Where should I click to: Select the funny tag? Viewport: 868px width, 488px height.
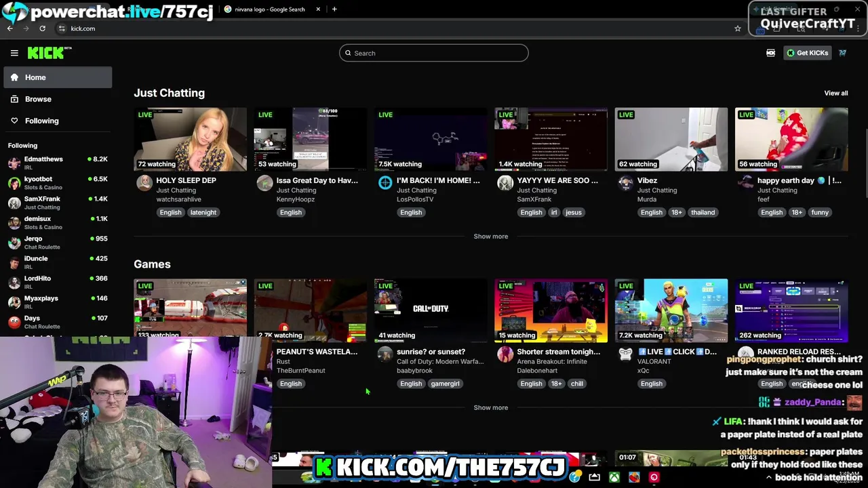point(820,212)
